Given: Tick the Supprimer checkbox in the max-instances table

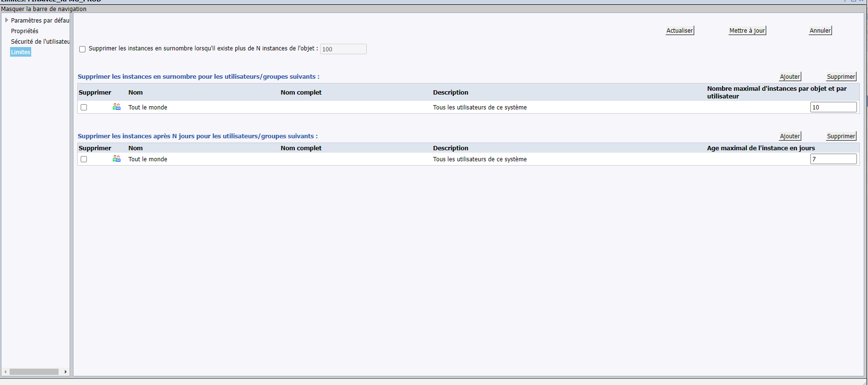Looking at the screenshot, I should [x=84, y=107].
